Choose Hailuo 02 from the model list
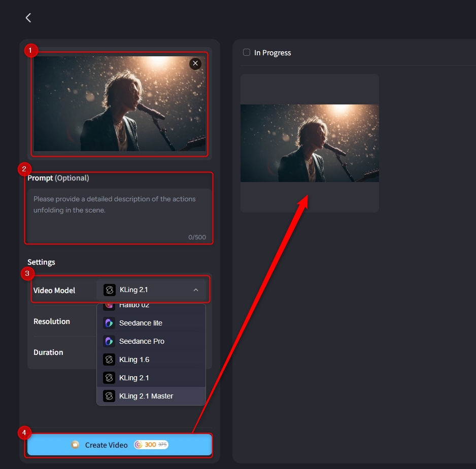This screenshot has height=469, width=476. click(x=134, y=306)
